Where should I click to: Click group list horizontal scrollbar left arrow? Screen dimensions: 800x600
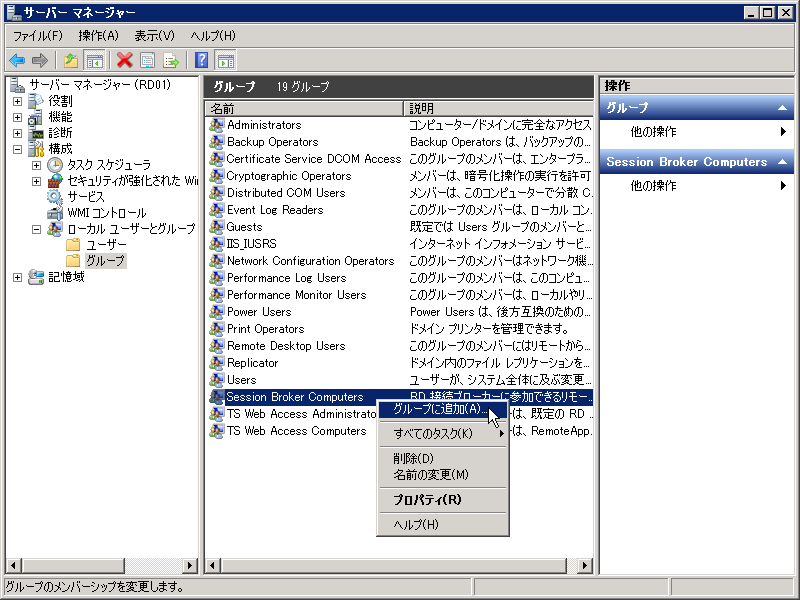tap(212, 565)
